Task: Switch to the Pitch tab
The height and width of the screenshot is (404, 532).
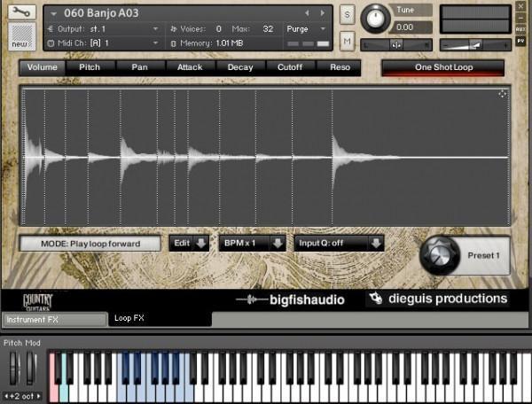Action: pos(90,67)
